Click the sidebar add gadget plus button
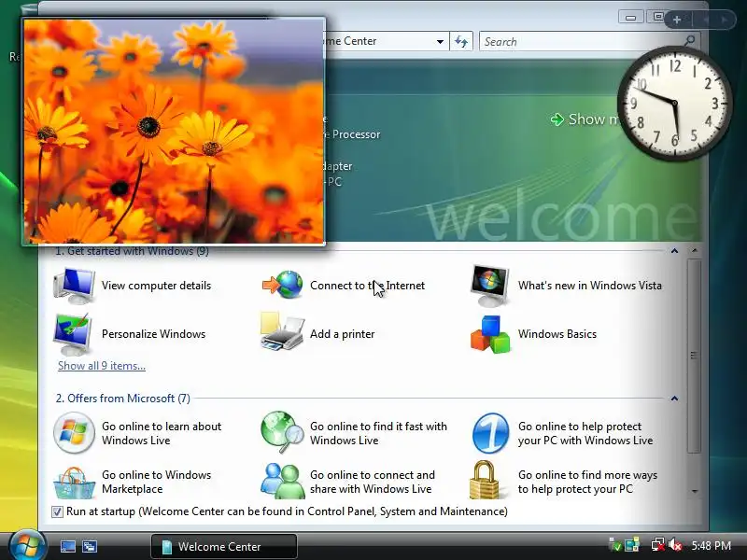 tap(676, 20)
